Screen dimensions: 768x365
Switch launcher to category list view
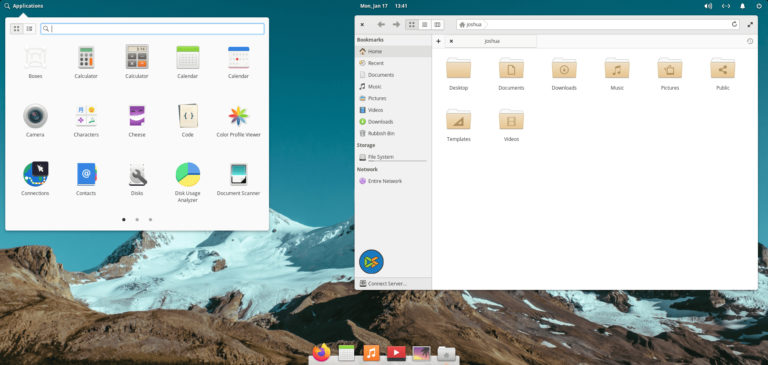click(x=29, y=29)
